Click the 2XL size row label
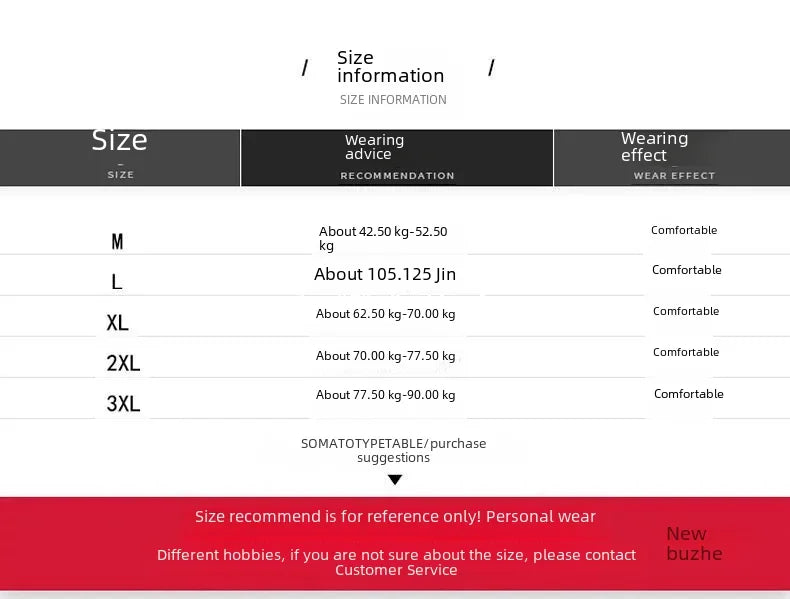The image size is (790, 599). [123, 363]
